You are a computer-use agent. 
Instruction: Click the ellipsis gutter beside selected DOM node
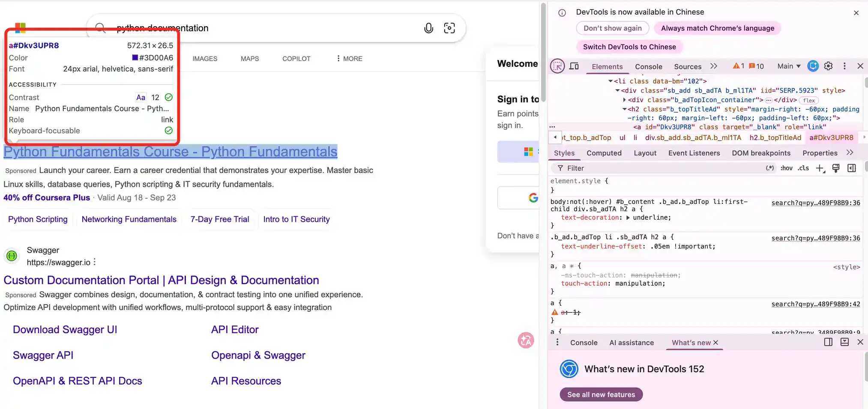pos(552,127)
